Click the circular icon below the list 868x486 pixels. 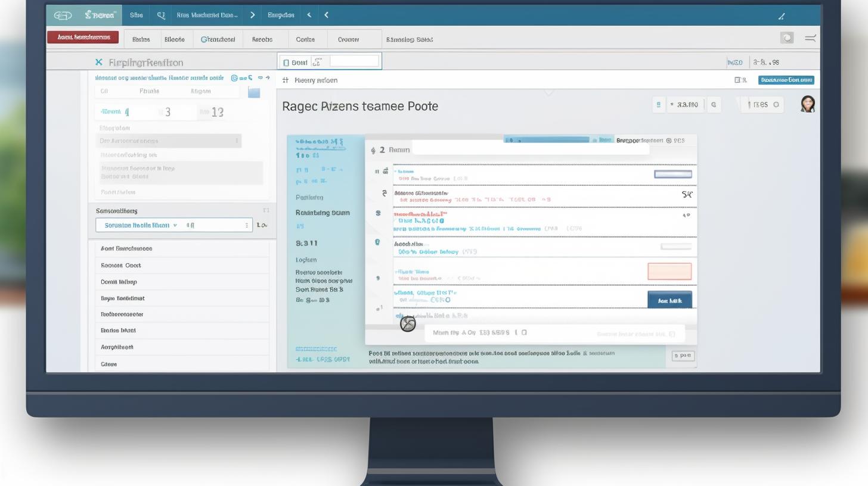click(x=408, y=323)
